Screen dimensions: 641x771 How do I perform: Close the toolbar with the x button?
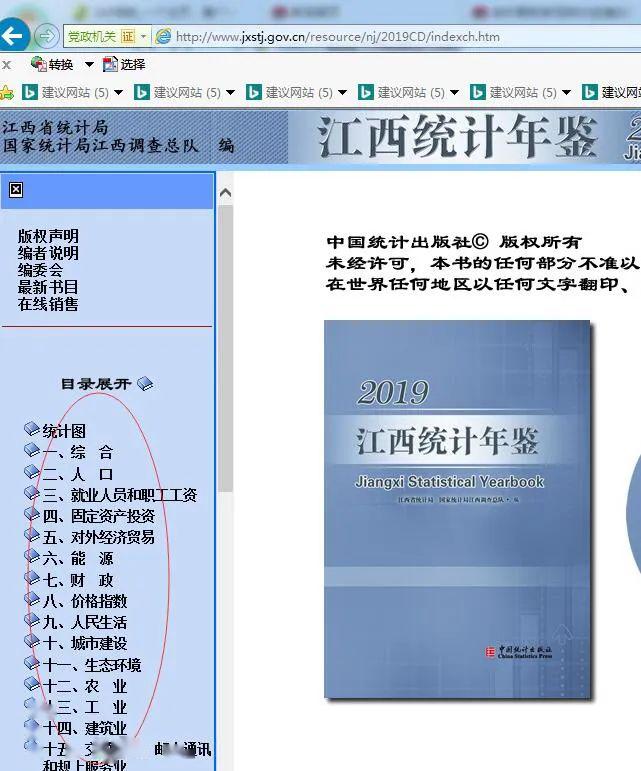[6, 64]
